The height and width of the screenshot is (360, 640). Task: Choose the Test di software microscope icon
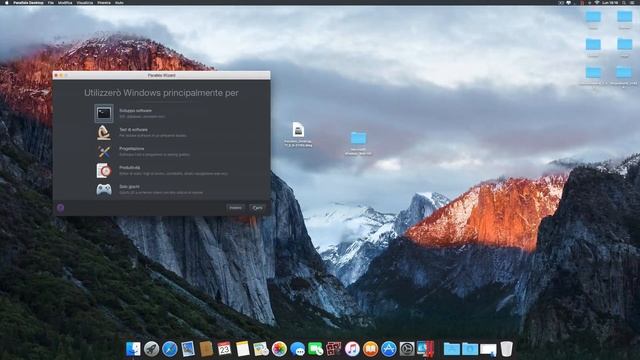(x=104, y=133)
